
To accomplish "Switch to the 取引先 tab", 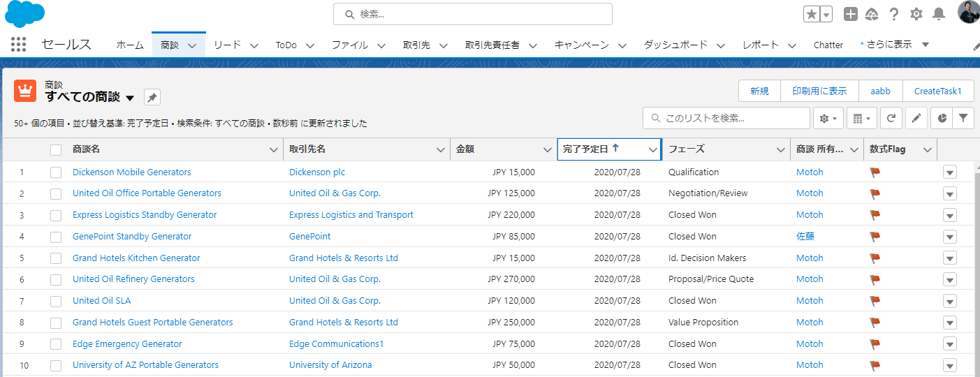I will (416, 45).
